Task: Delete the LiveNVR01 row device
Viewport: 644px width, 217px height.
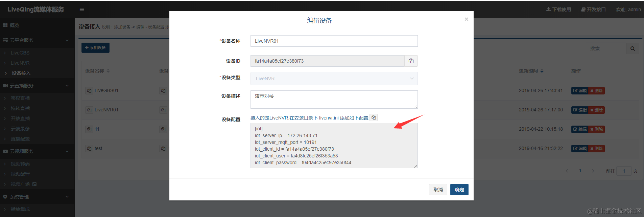Action: tap(597, 110)
